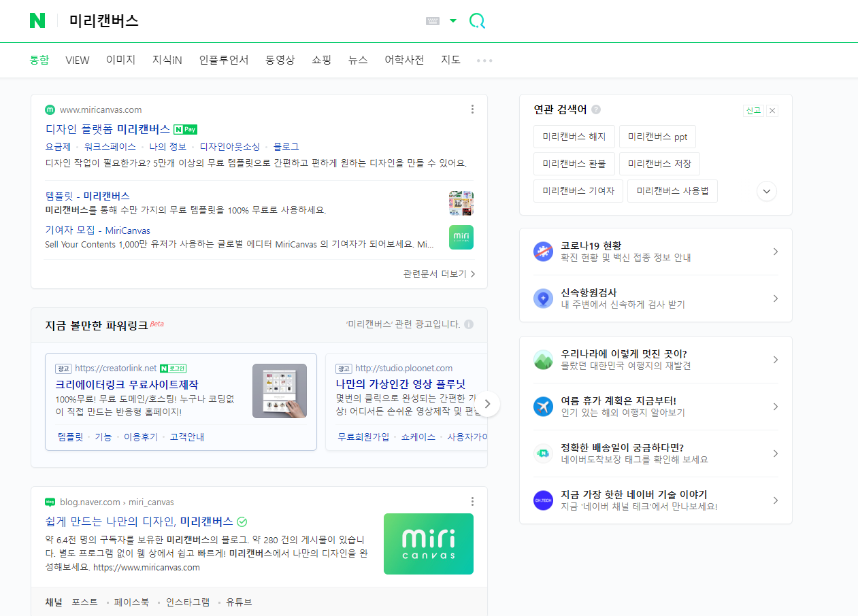
Task: Open 쇼케이스 link in ploonet ad
Action: click(418, 437)
